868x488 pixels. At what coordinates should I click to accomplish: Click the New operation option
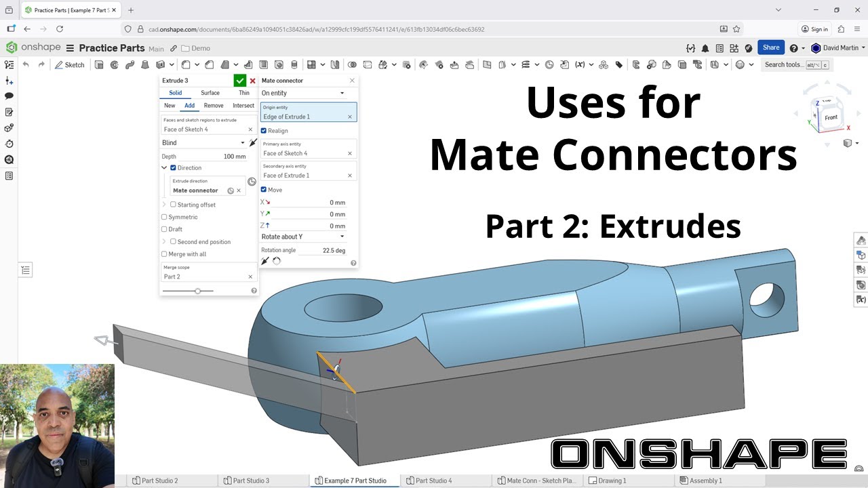[x=170, y=106]
